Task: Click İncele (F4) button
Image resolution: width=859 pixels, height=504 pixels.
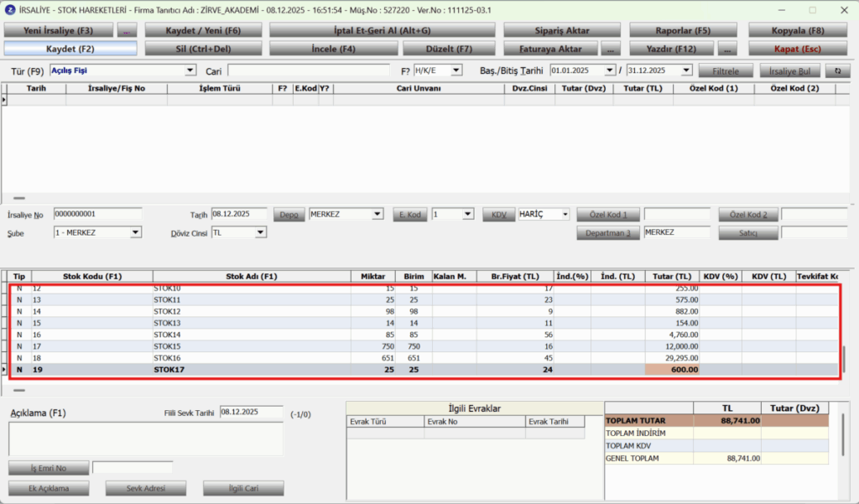Action: pyautogui.click(x=334, y=49)
